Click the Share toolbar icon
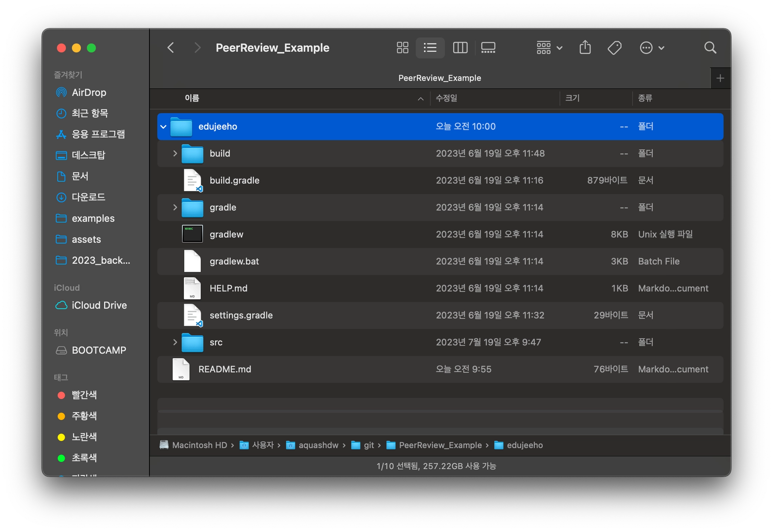The height and width of the screenshot is (532, 773). click(585, 48)
